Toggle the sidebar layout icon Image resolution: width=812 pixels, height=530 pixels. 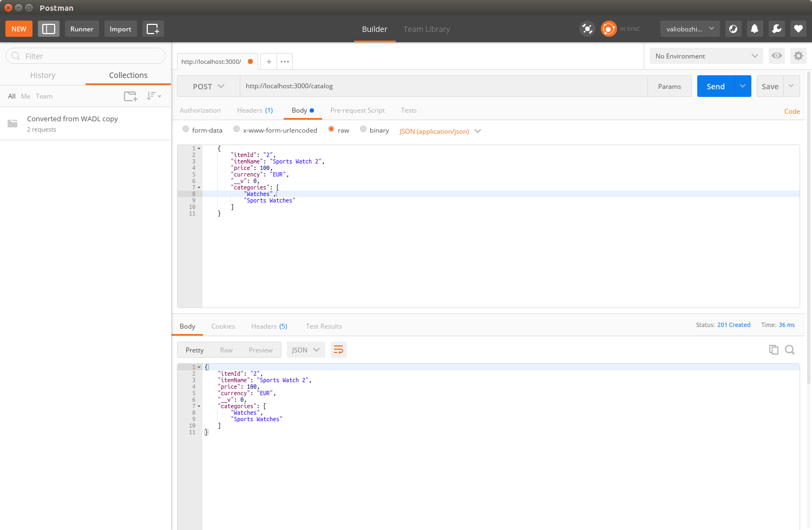(x=49, y=29)
